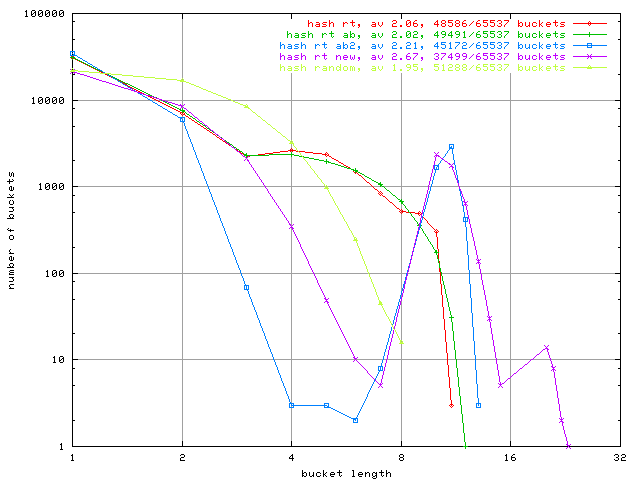Click the 'hash random, av 1.95' legend entry

422,68
